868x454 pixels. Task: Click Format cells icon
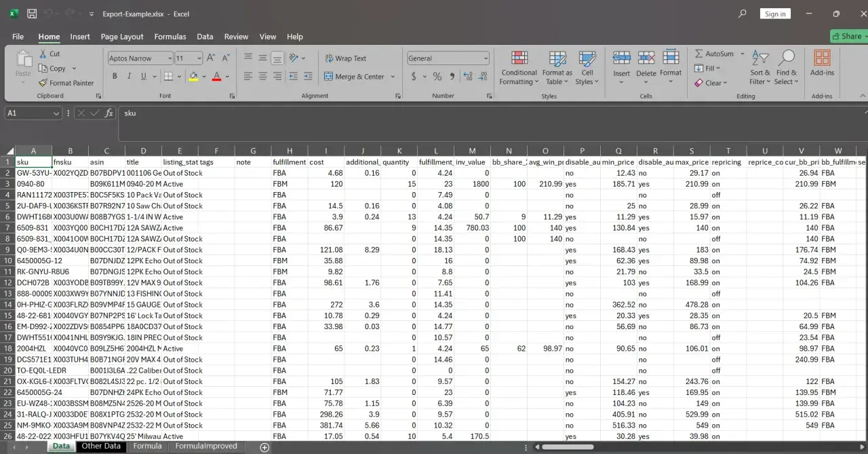pos(671,58)
